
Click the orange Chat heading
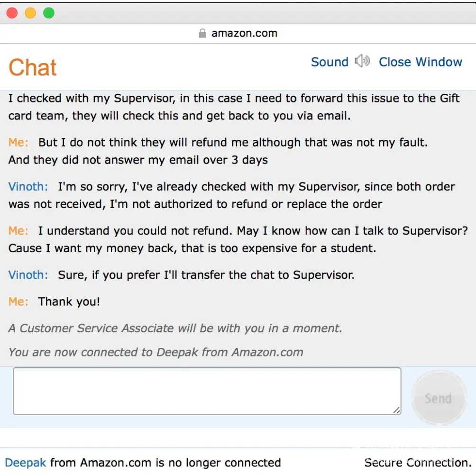tap(33, 68)
